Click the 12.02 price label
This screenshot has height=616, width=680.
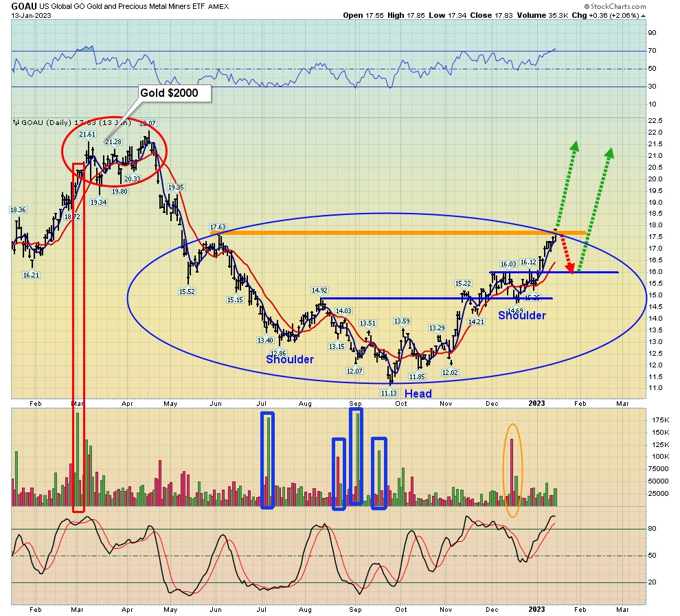450,373
